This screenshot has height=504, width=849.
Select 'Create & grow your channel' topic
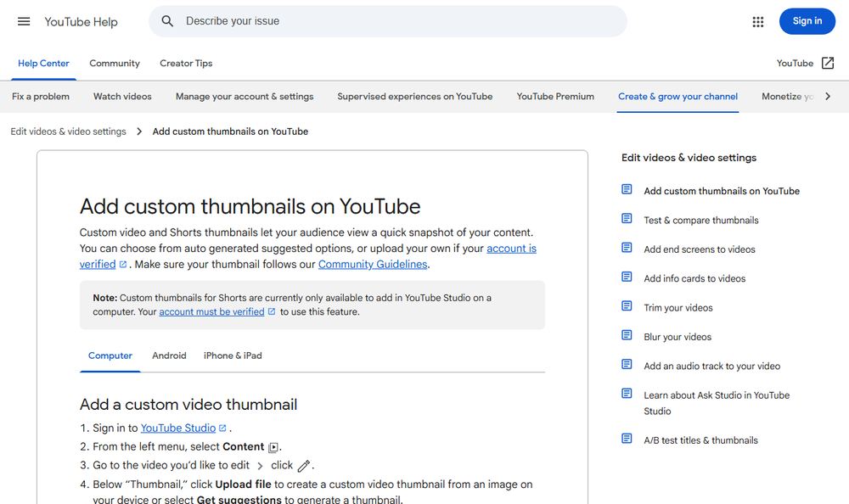[x=678, y=97]
